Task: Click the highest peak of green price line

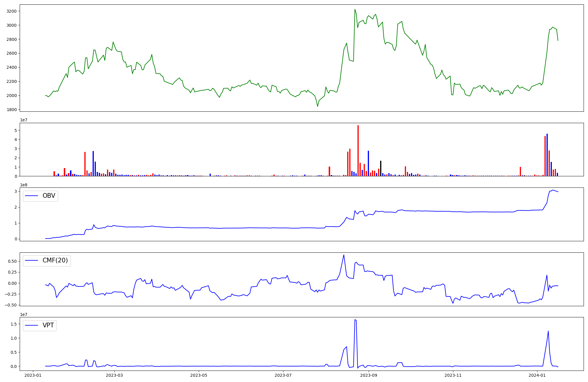Action: coord(355,9)
